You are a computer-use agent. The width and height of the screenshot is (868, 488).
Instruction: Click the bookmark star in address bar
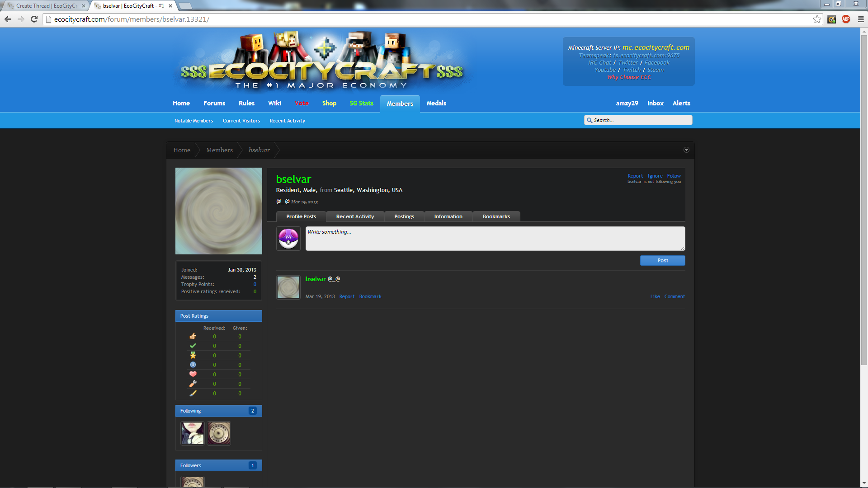tap(817, 19)
